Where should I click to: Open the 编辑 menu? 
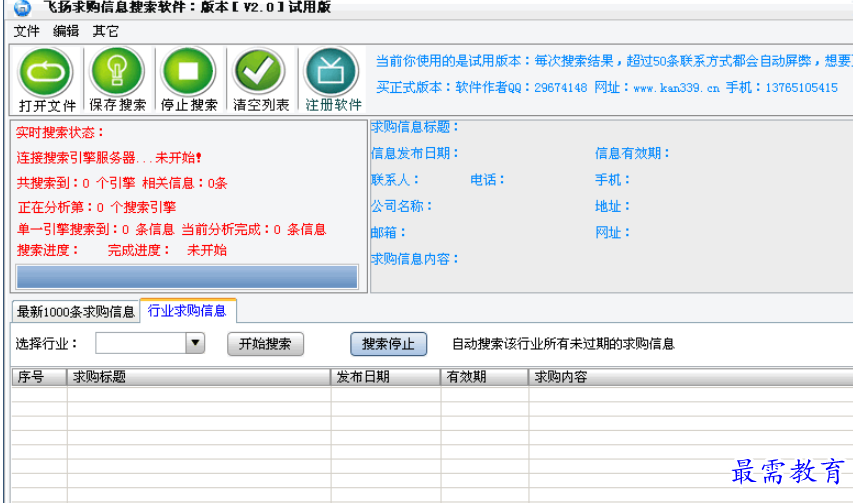(66, 31)
